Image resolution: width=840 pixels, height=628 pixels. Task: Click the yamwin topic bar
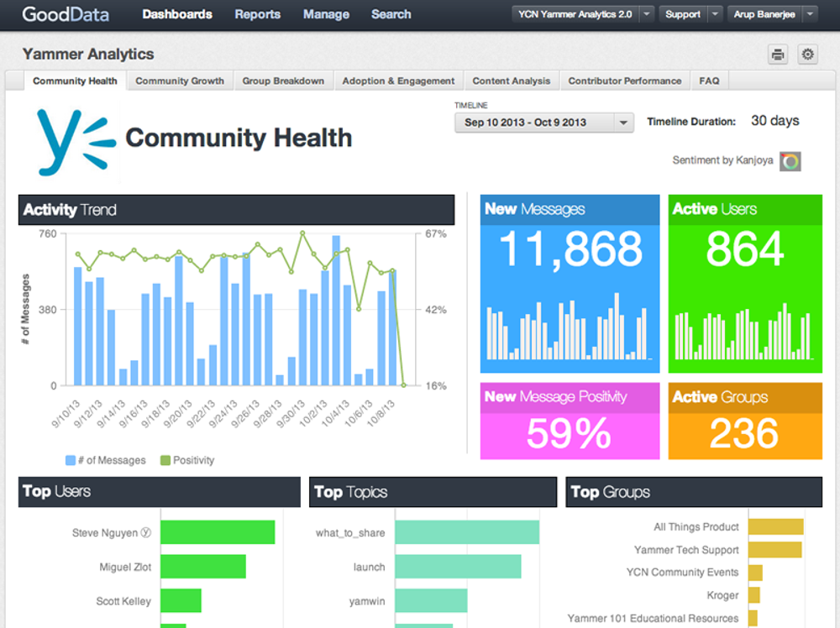[x=431, y=600]
